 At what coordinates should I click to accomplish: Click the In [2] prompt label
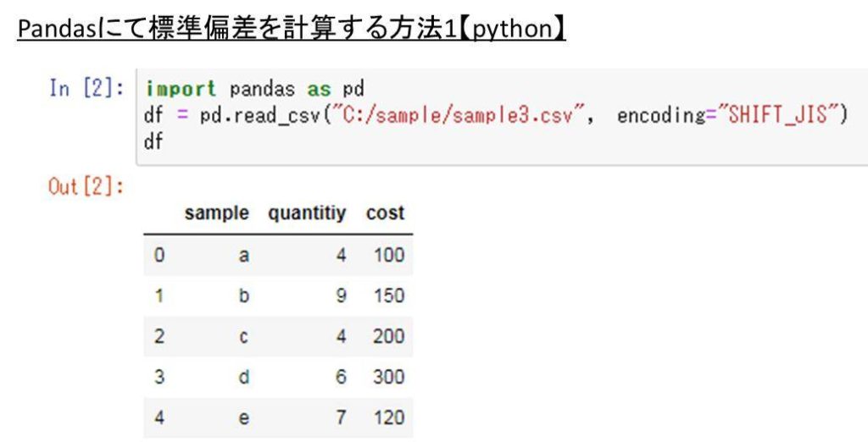[x=86, y=88]
